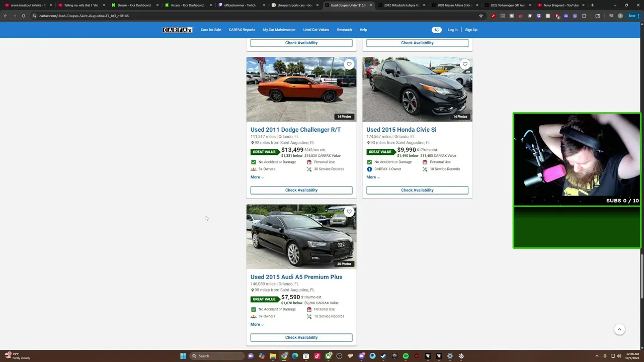The image size is (644, 362).
Task: Open File Explorer from the taskbar
Action: (273, 356)
